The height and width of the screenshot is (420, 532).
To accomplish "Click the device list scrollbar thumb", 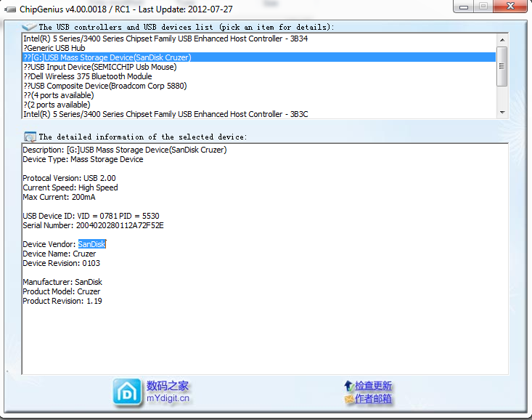I will tap(502, 66).
